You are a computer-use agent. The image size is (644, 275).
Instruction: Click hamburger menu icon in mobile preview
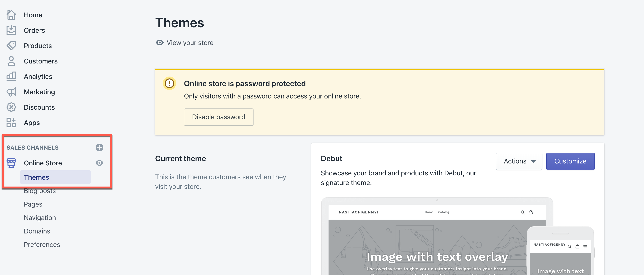[x=585, y=247]
